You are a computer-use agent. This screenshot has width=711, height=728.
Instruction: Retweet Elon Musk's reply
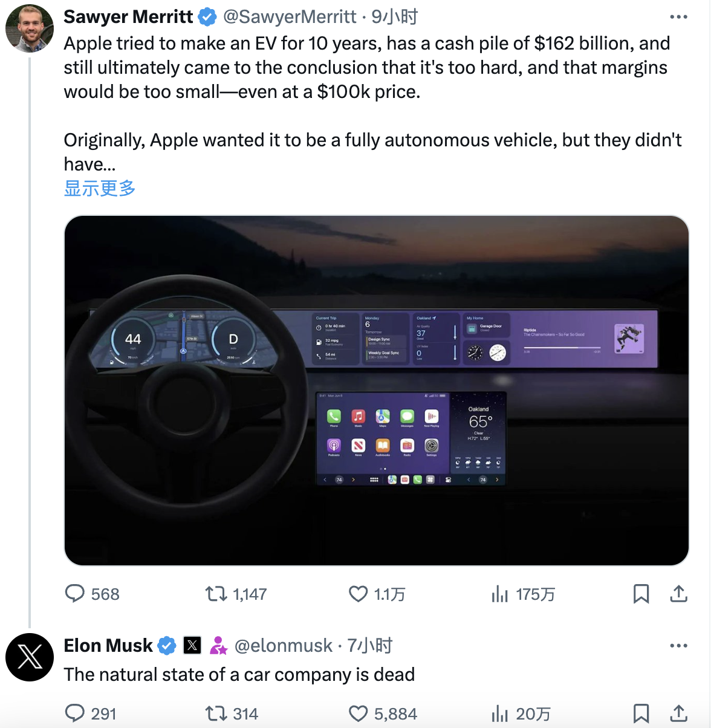216,713
